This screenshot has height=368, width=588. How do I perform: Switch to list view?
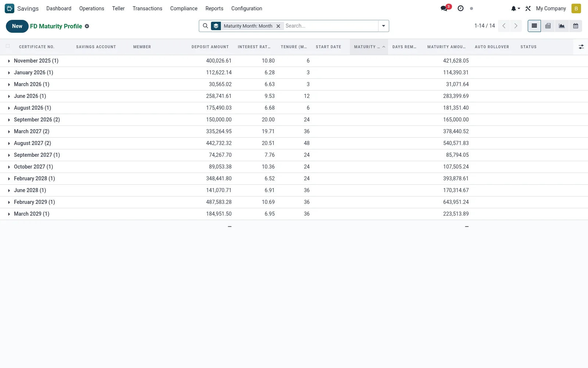click(x=534, y=26)
